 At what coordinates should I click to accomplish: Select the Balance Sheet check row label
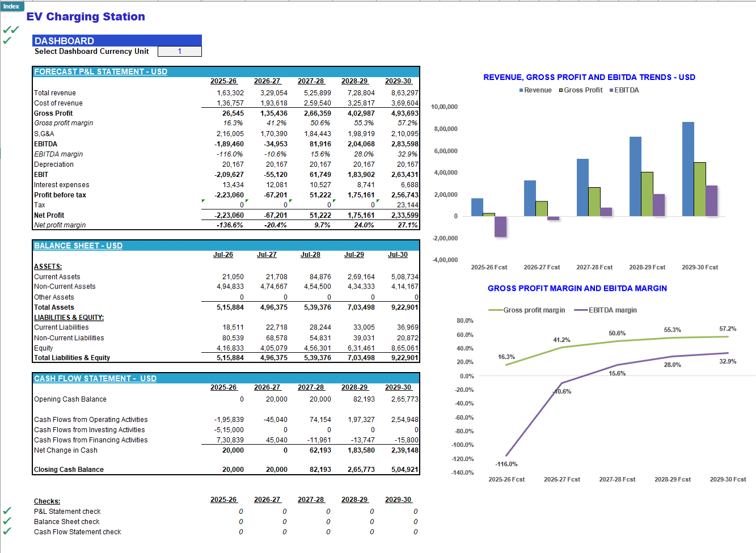click(x=67, y=522)
